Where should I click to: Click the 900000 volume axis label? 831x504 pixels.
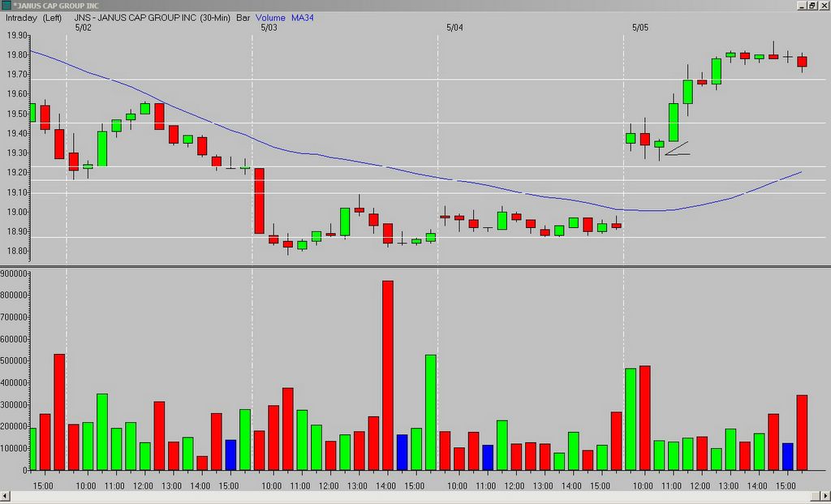pyautogui.click(x=15, y=274)
